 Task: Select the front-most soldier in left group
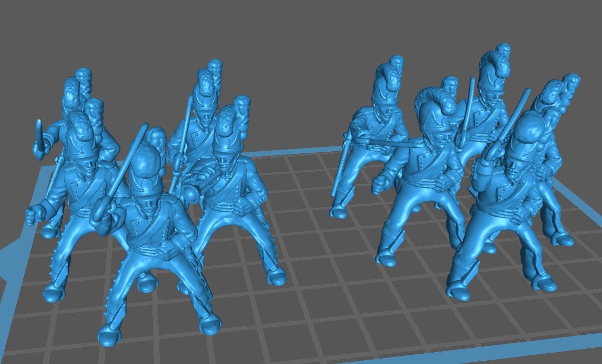click(x=151, y=238)
